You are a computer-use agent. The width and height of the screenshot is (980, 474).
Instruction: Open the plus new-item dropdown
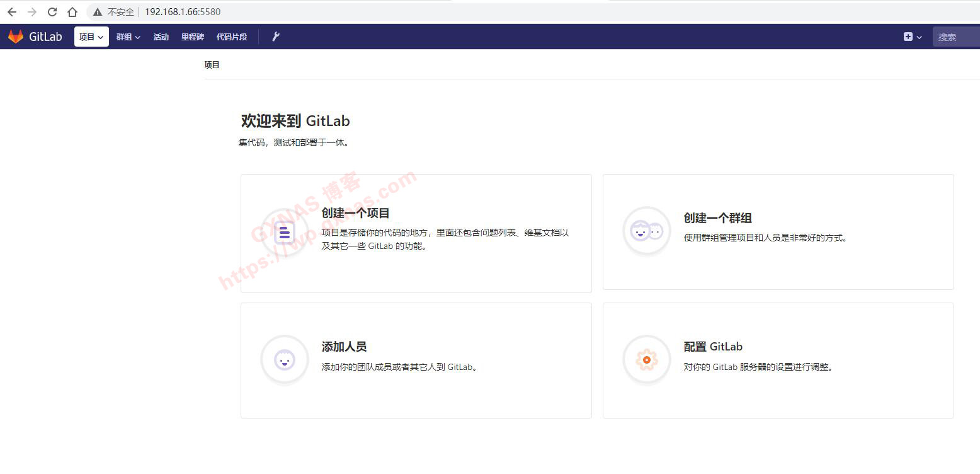[x=912, y=37]
